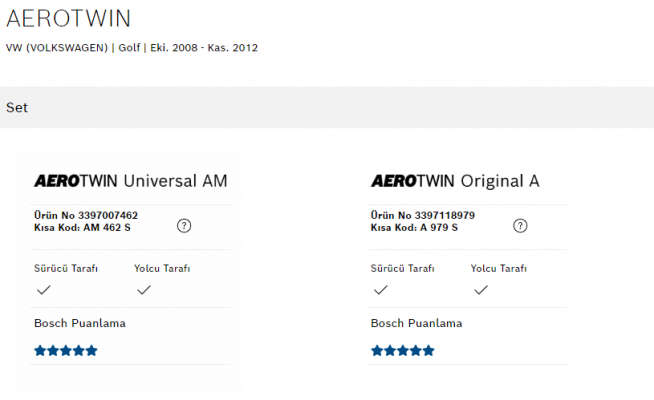Click short code A 979 S
The image size is (654, 400).
point(439,228)
